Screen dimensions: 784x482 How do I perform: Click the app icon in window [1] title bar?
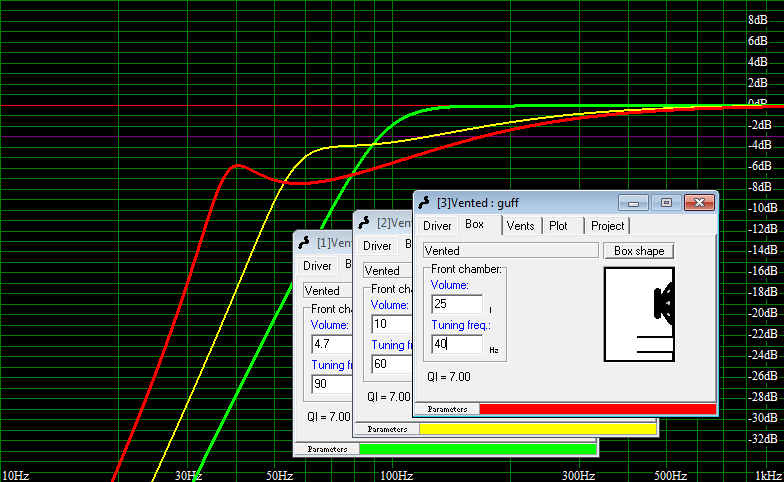click(x=304, y=242)
